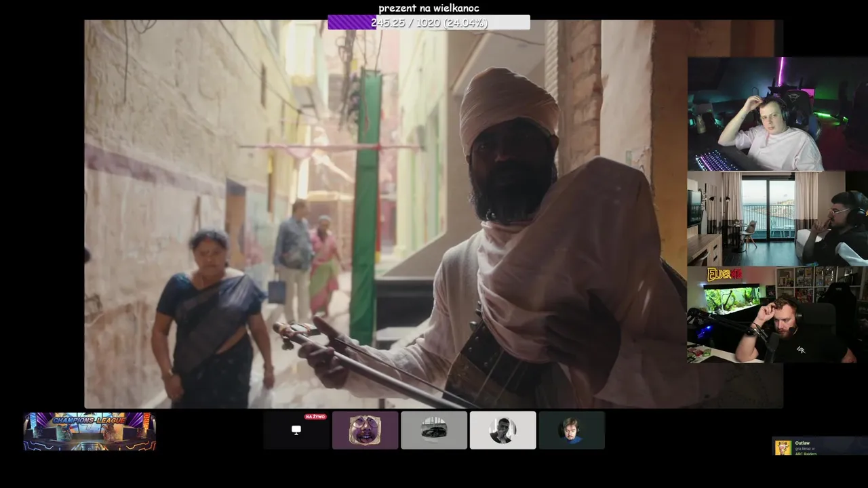Click the 'prezent na wielkanoc' goal title
Screen dimensions: 868x488
point(429,8)
